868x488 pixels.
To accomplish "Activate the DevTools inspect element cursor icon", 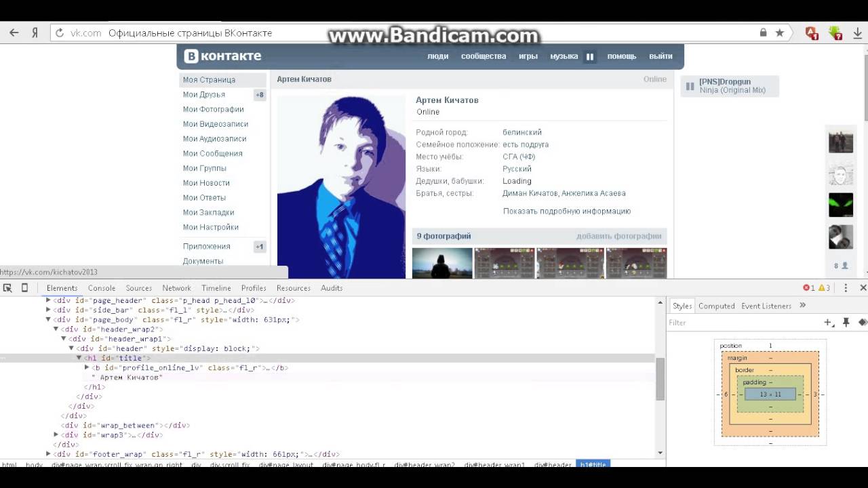I will coord(7,288).
